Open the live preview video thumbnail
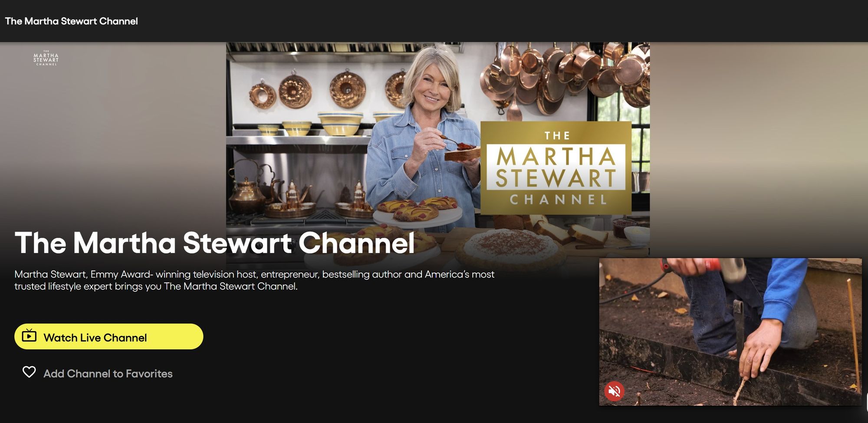 730,332
